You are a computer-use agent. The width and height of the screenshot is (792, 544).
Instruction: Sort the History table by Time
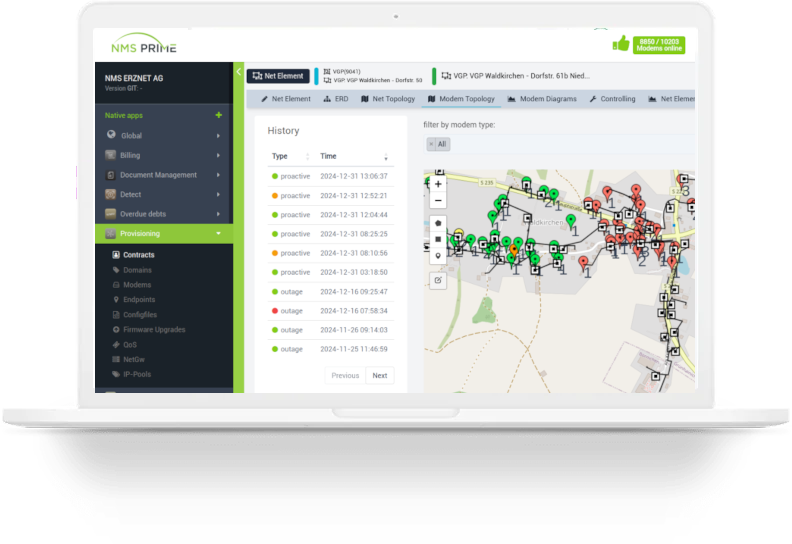tap(354, 157)
